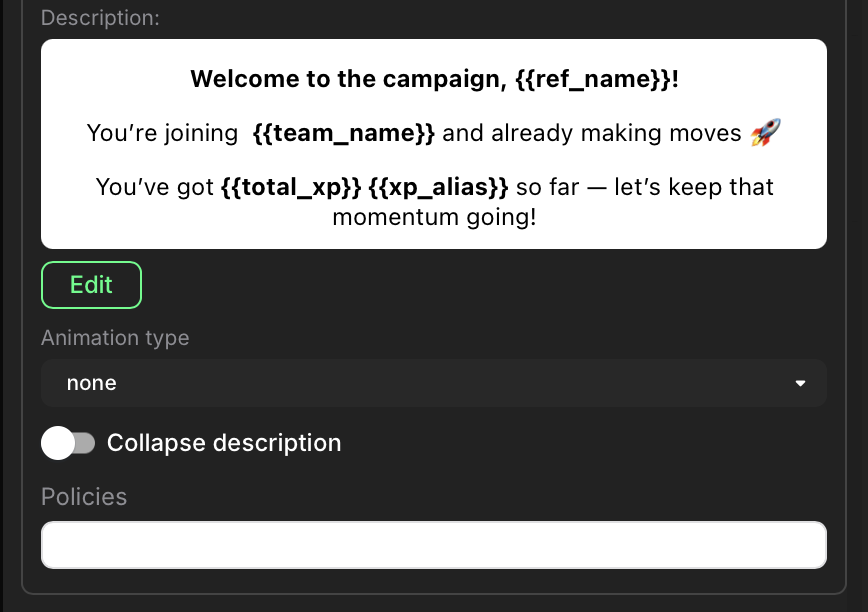Click the "You're joining" text
The width and height of the screenshot is (868, 612).
(x=161, y=133)
